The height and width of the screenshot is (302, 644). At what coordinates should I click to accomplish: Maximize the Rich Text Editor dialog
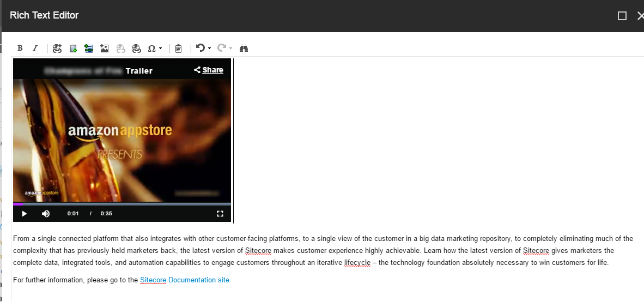pos(622,16)
